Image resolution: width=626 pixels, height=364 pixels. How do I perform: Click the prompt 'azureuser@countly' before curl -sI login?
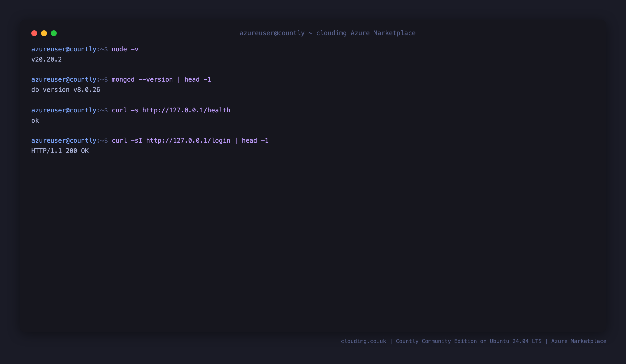64,140
